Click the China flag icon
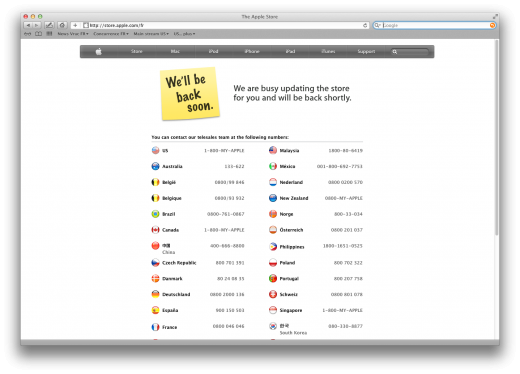This screenshot has height=374, width=520. tap(155, 246)
